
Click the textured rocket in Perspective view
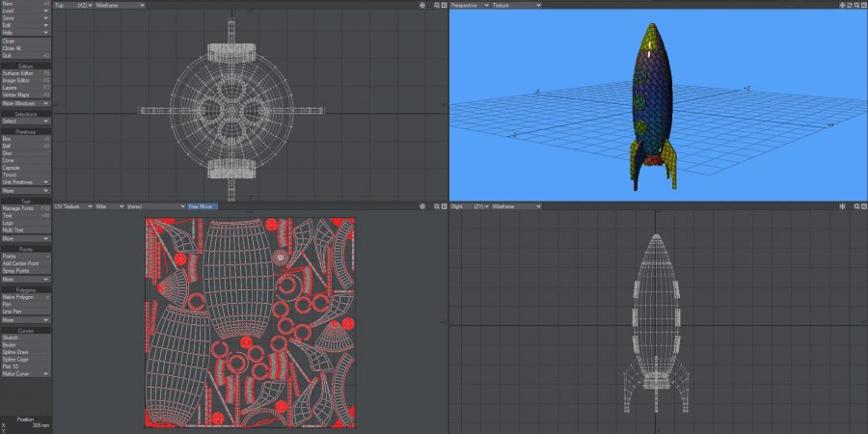(653, 96)
